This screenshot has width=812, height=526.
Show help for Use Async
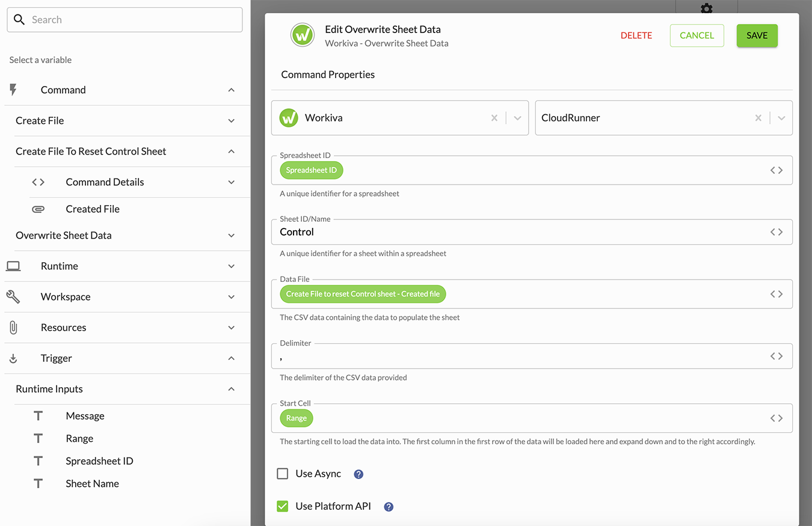coord(358,474)
